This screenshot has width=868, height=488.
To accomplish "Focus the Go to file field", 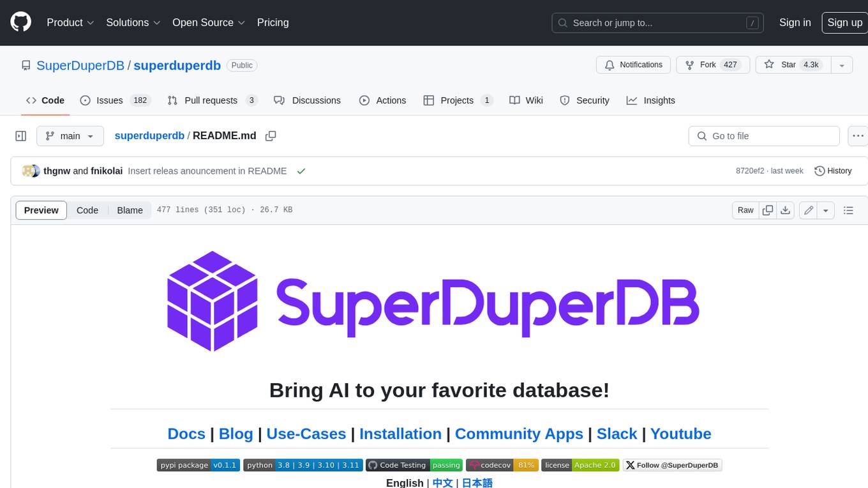I will (764, 136).
